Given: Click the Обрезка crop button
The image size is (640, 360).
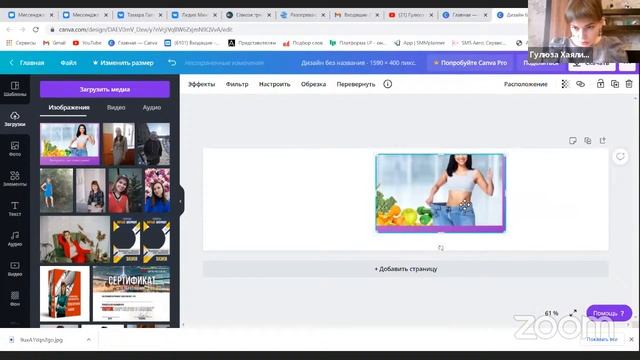Looking at the screenshot, I should pos(313,84).
